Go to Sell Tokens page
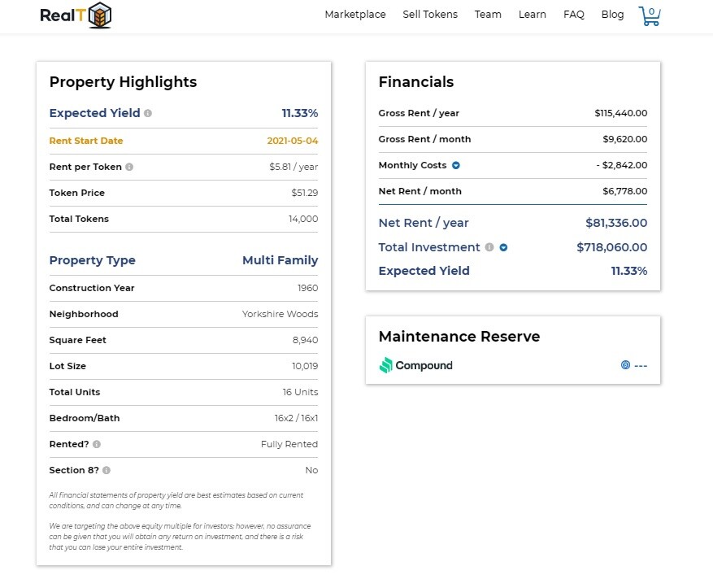Image resolution: width=713 pixels, height=588 pixels. tap(430, 15)
